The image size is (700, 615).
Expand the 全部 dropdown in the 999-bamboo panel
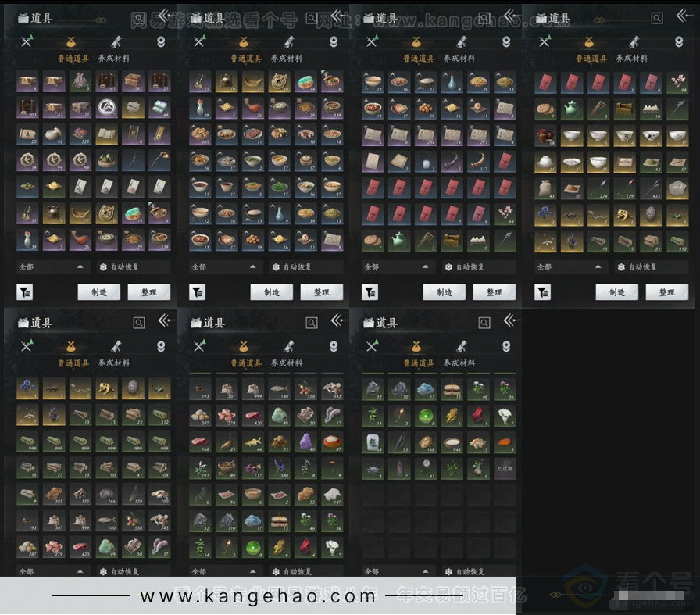pyautogui.click(x=53, y=571)
